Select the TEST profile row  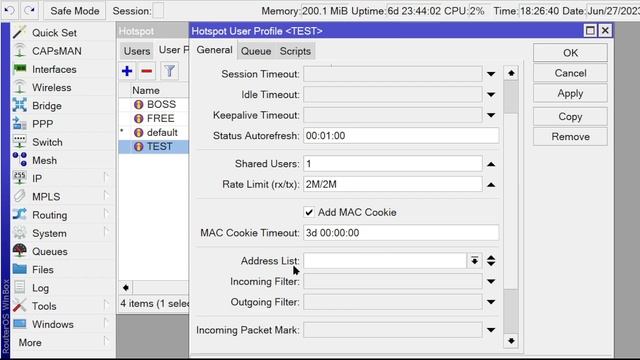[154, 147]
